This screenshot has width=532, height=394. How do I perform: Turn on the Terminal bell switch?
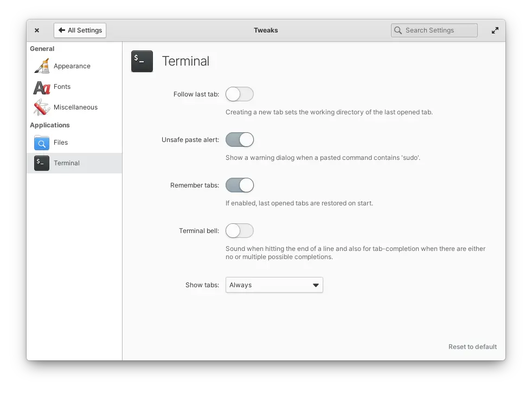coord(239,231)
